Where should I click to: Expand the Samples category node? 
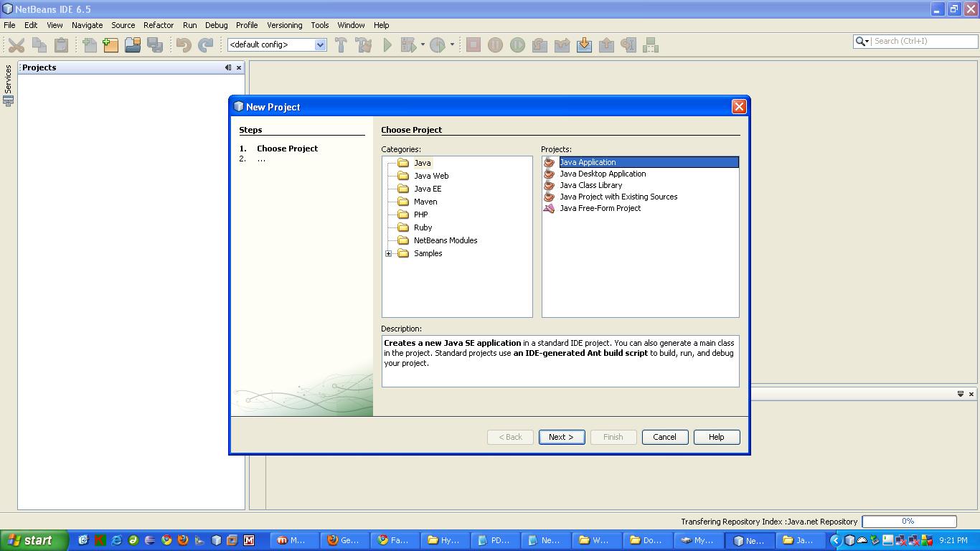click(389, 253)
